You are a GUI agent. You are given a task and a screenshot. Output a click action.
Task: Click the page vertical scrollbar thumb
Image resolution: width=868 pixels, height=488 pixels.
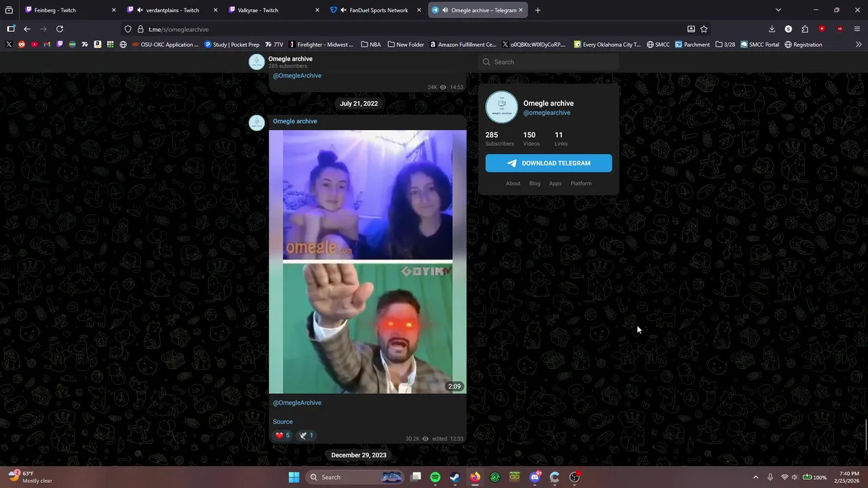[x=865, y=434]
